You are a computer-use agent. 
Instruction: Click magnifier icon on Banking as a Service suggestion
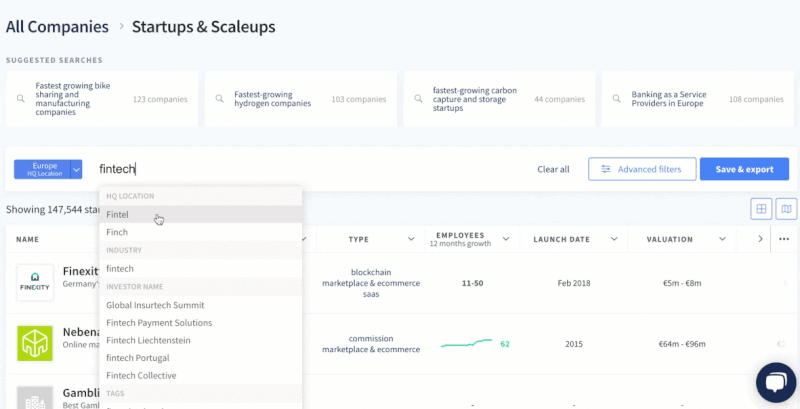point(616,99)
